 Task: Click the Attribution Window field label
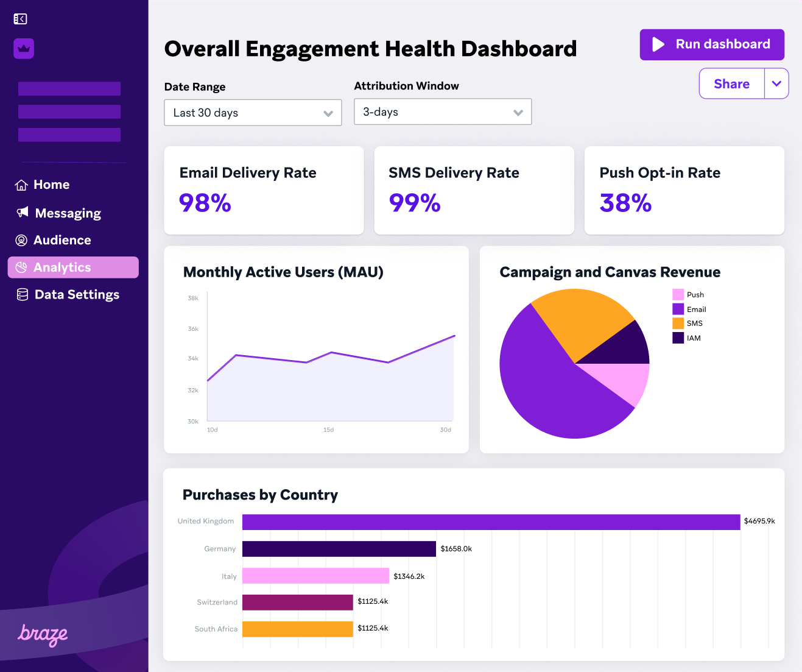click(x=407, y=86)
